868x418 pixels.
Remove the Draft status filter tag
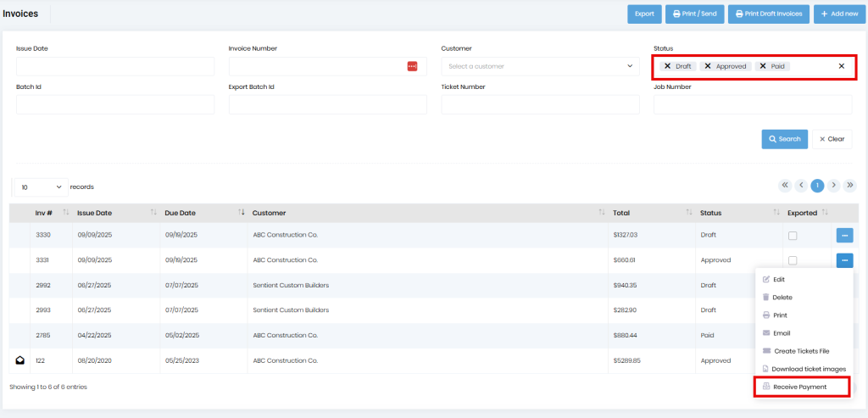[x=668, y=66]
